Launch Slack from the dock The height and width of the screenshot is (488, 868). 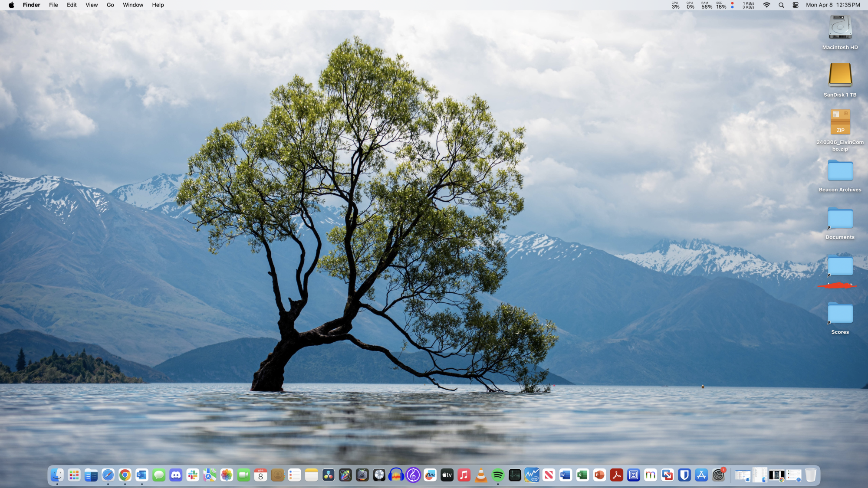[x=193, y=475]
